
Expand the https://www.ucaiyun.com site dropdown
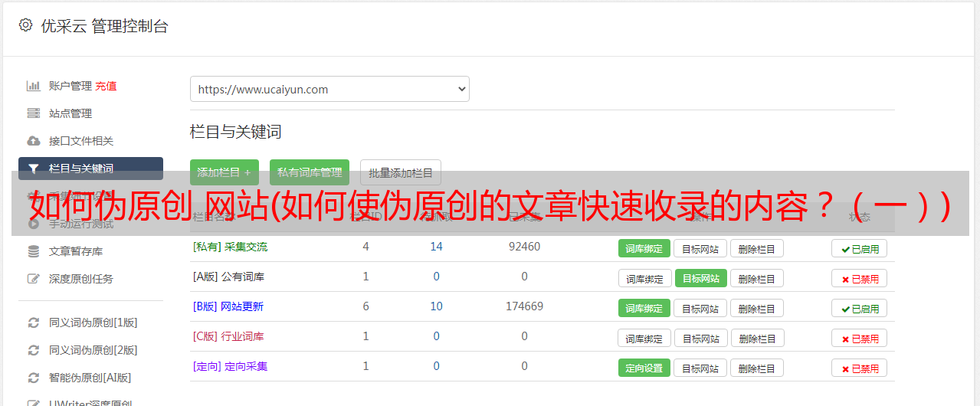click(x=329, y=89)
